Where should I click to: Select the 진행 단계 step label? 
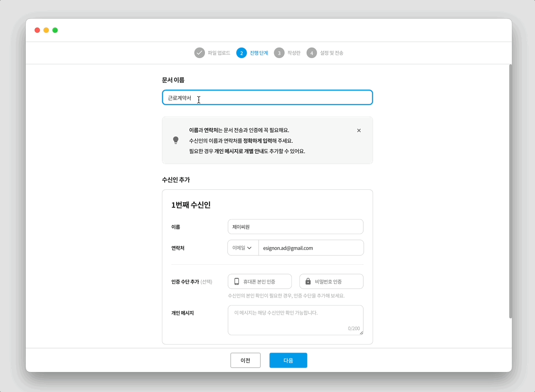pos(259,52)
